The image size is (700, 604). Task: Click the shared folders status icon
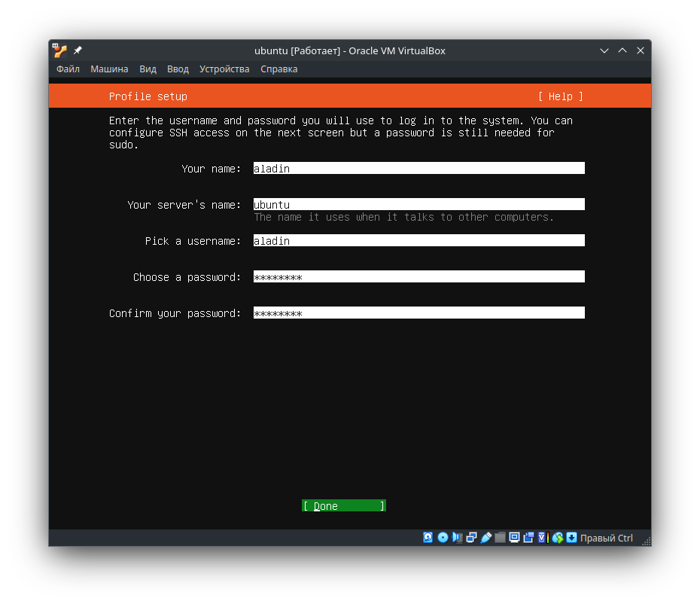[x=501, y=538]
